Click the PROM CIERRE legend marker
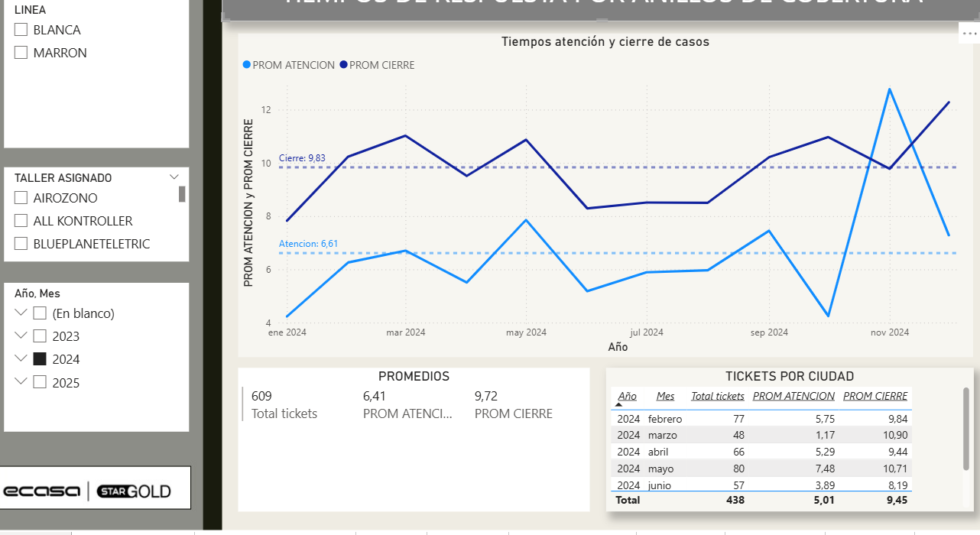Viewport: 980px width, 535px height. pyautogui.click(x=343, y=66)
